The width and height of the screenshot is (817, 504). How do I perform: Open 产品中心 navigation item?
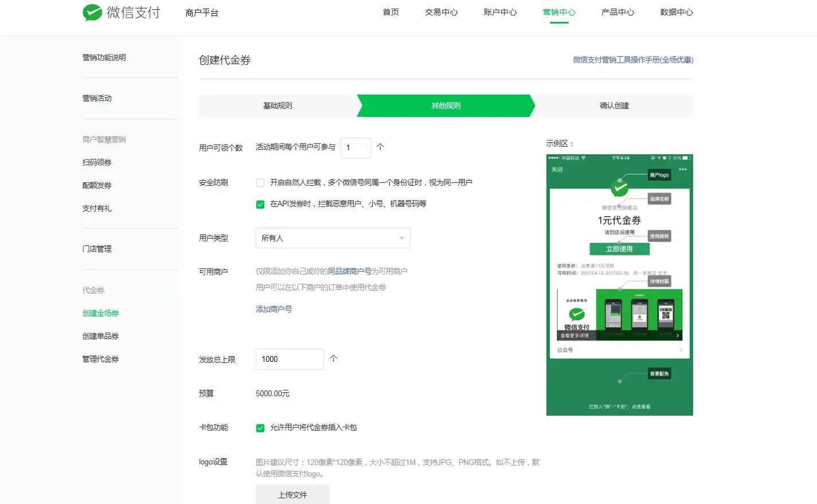tap(617, 12)
